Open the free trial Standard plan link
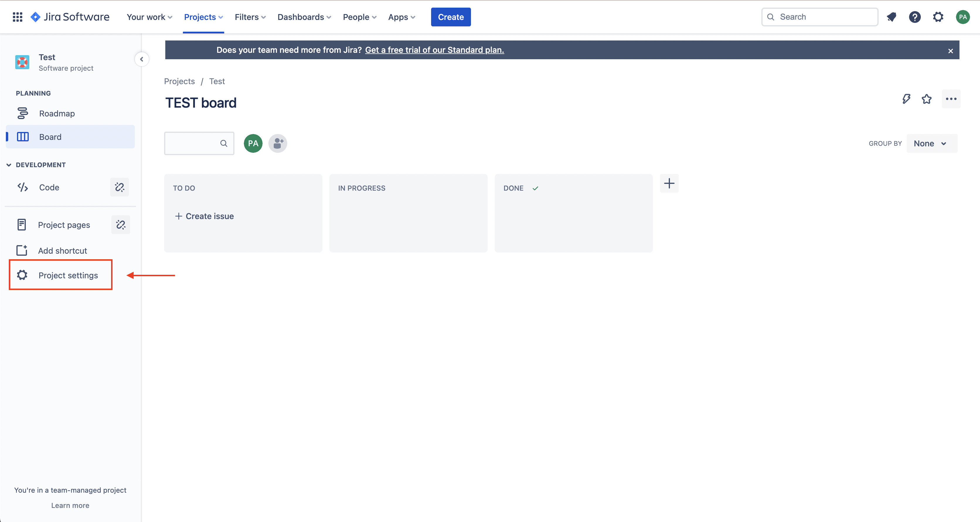Image resolution: width=980 pixels, height=522 pixels. [434, 50]
